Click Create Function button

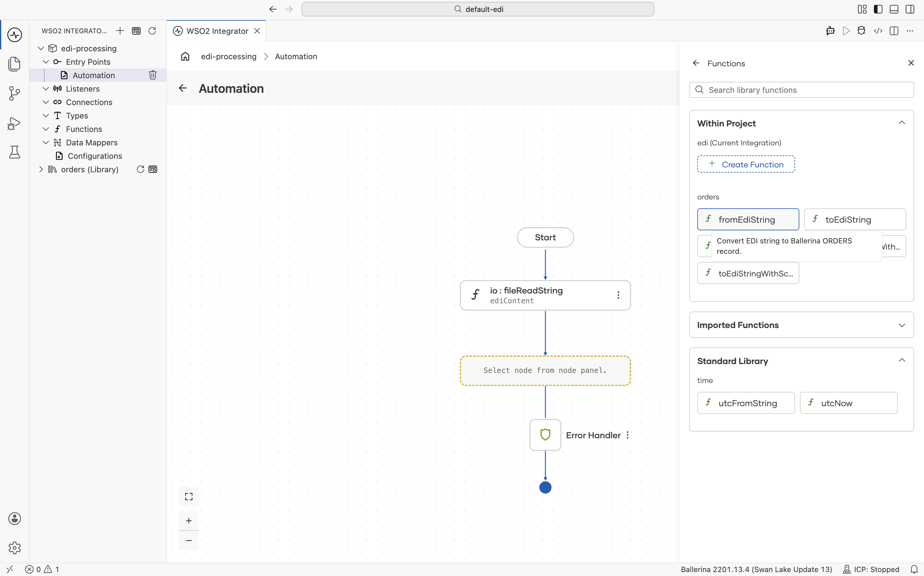(x=746, y=164)
